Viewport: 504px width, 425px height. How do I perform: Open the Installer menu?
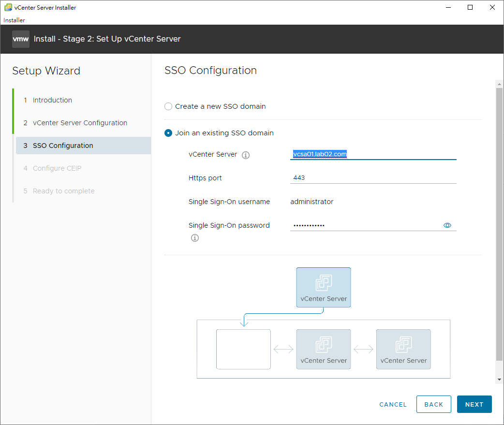point(14,20)
